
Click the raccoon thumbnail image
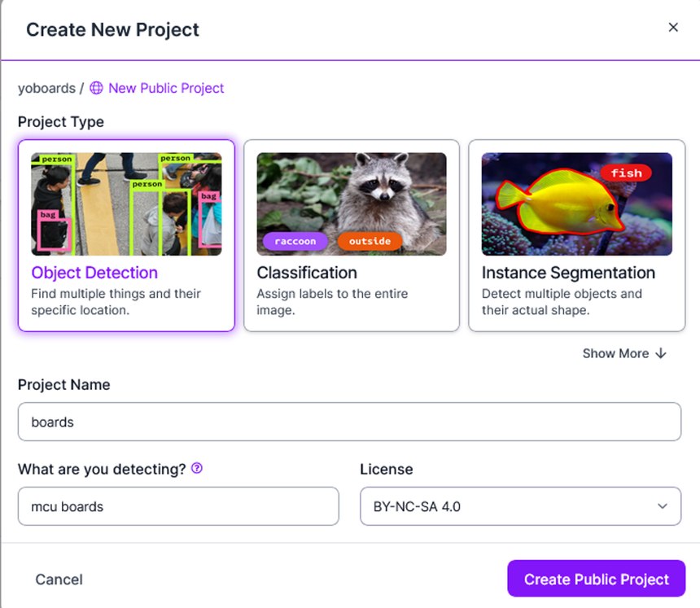(x=350, y=199)
